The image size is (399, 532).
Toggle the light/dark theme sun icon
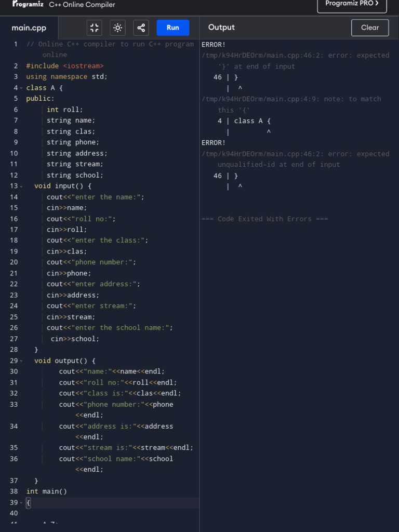coord(118,28)
